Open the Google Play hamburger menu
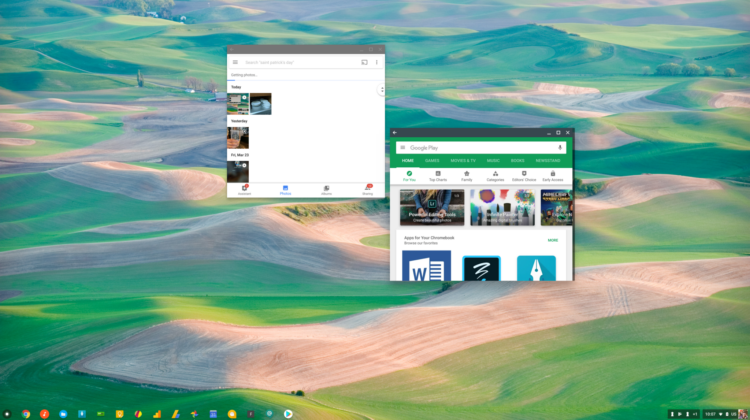 click(401, 147)
